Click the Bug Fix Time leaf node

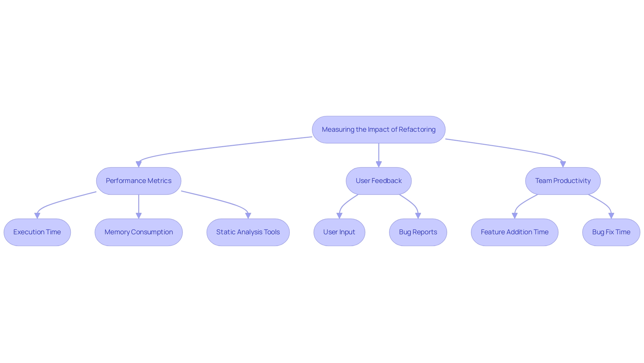[x=612, y=232]
